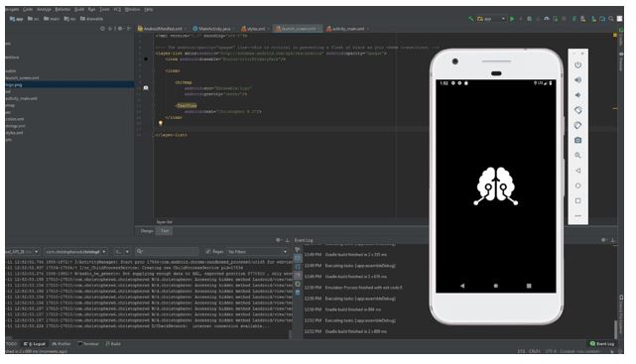Open the Tools menu
This screenshot has width=636, height=364.
pos(104,9)
